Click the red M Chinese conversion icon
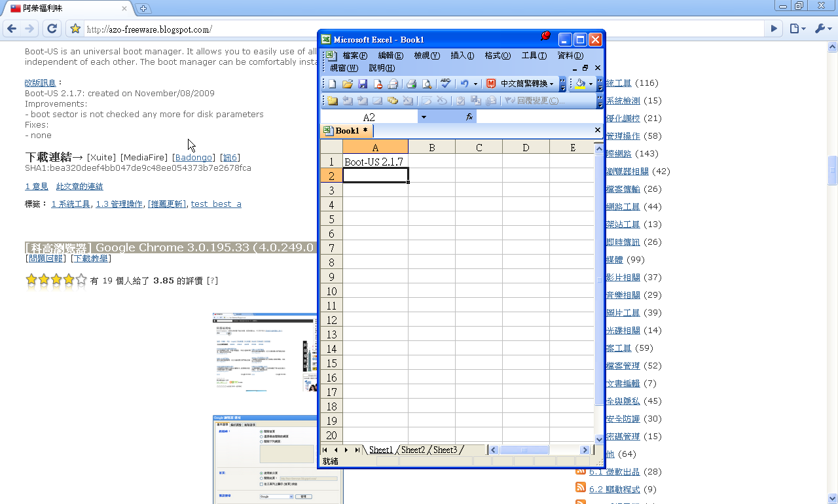The width and height of the screenshot is (838, 504). tap(490, 84)
